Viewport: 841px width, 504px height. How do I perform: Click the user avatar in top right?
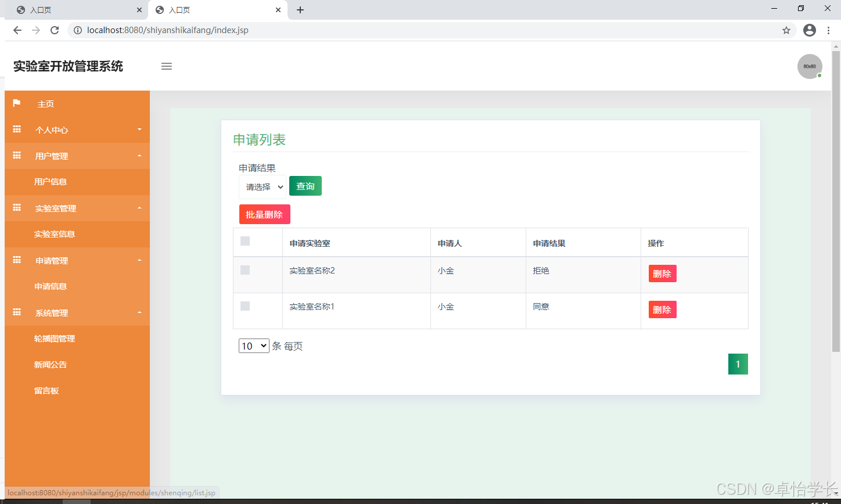tap(809, 66)
